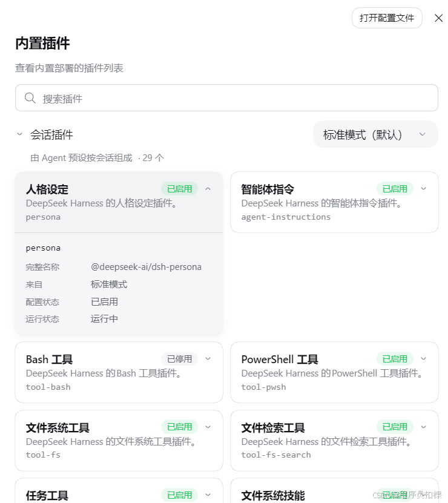
Task: Toggle the 已启用 badge on 人格设定
Action: point(179,189)
